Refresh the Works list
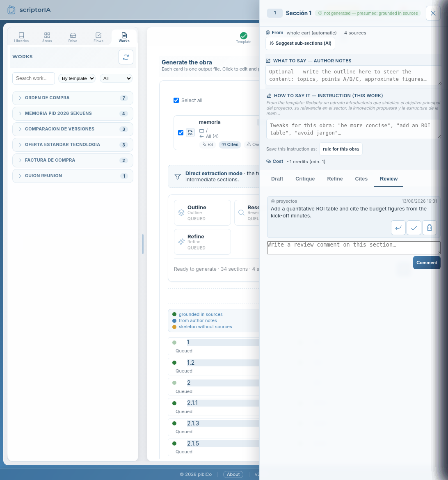The image size is (448, 480). pos(126,57)
